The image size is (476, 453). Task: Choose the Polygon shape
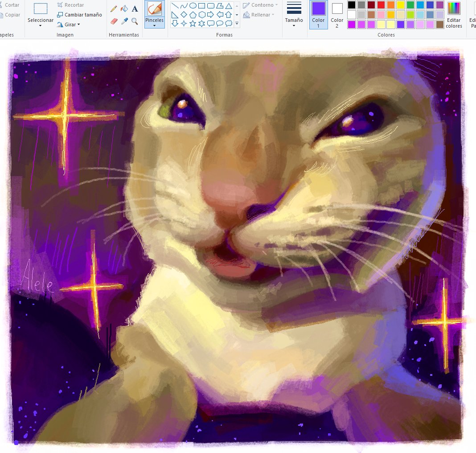[x=220, y=6]
